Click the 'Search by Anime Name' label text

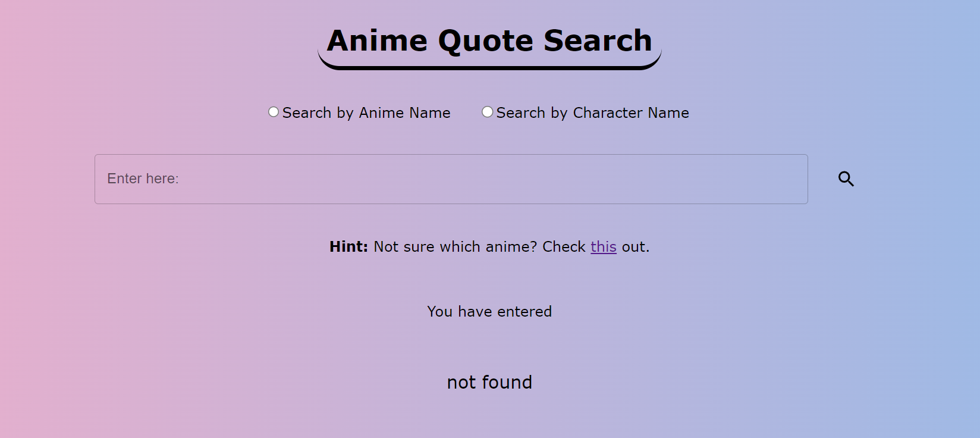[366, 112]
